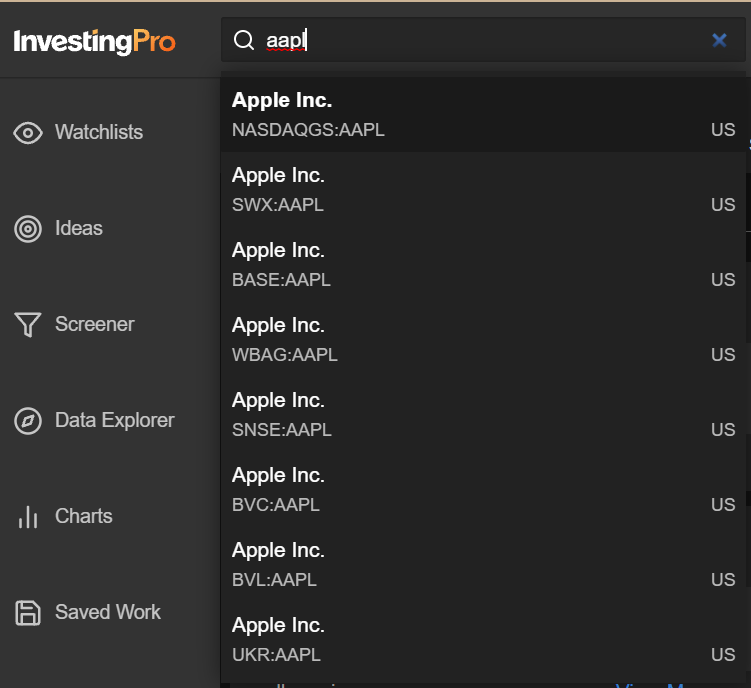Clear the search with the X icon
Image resolution: width=751 pixels, height=688 pixels.
(719, 40)
